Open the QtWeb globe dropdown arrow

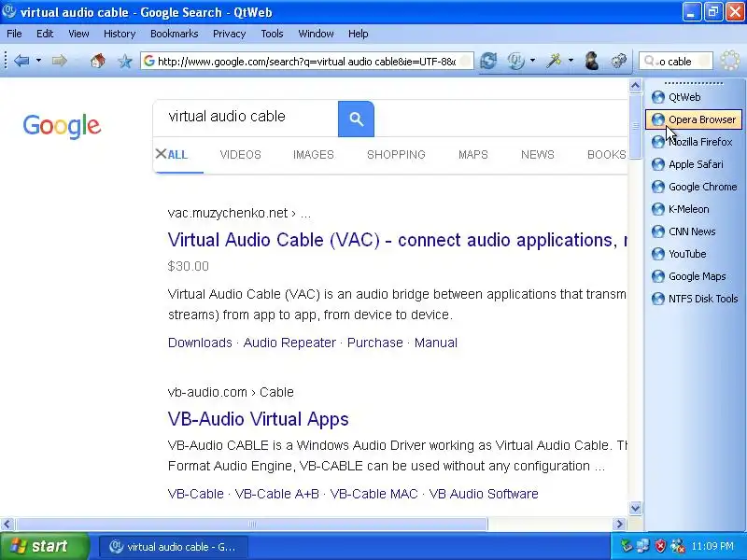(x=532, y=61)
